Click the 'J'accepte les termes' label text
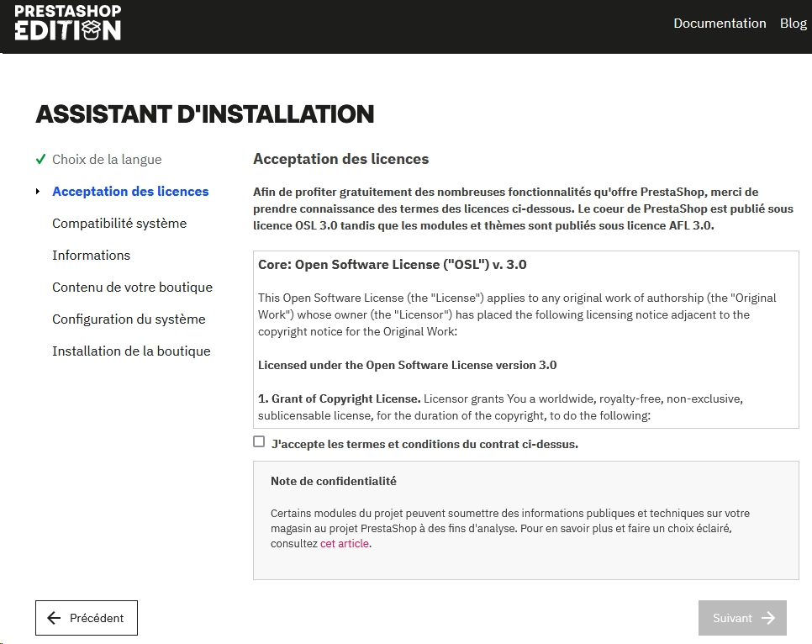 point(424,444)
